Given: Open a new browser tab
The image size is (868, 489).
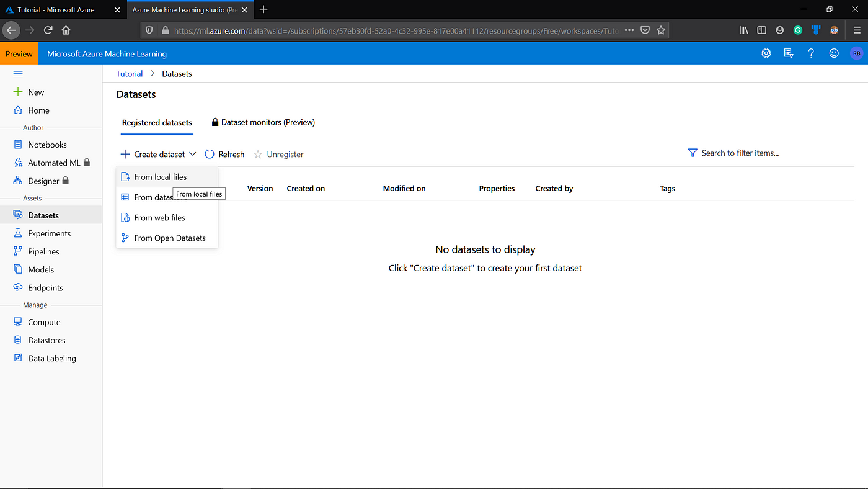Looking at the screenshot, I should coord(263,9).
